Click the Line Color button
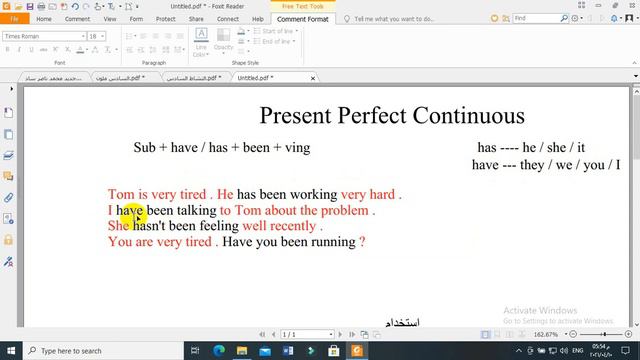Viewport: 640px width, 360px height. (201, 42)
